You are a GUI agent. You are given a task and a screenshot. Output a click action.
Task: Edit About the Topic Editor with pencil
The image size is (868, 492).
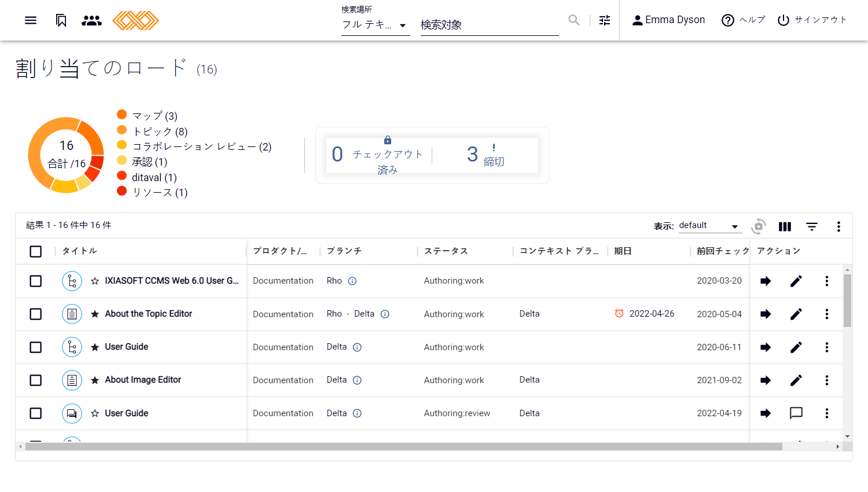796,314
